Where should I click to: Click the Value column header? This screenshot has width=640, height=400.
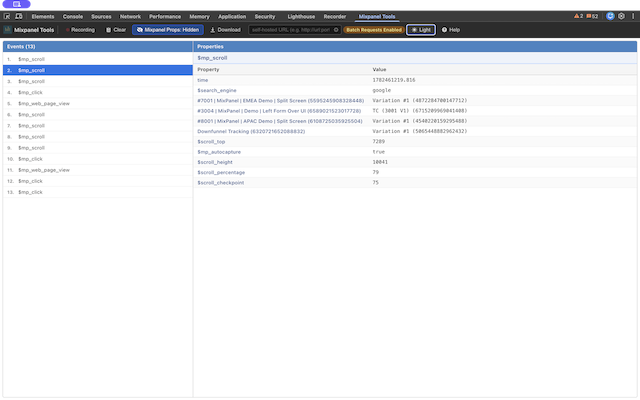379,69
